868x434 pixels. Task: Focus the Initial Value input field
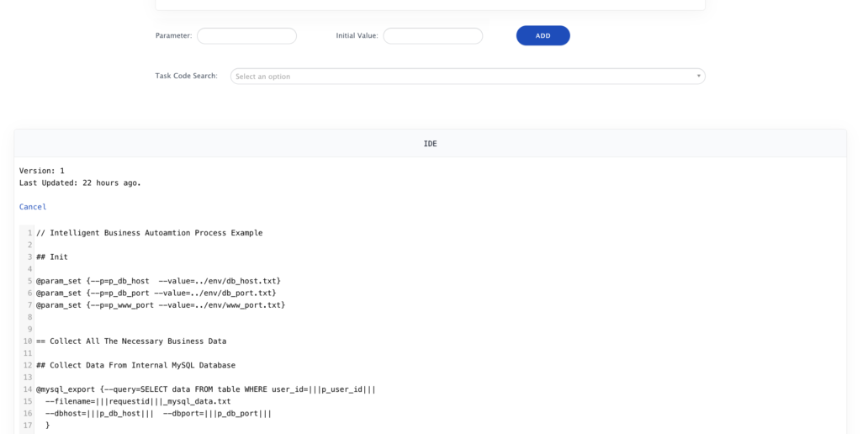433,36
